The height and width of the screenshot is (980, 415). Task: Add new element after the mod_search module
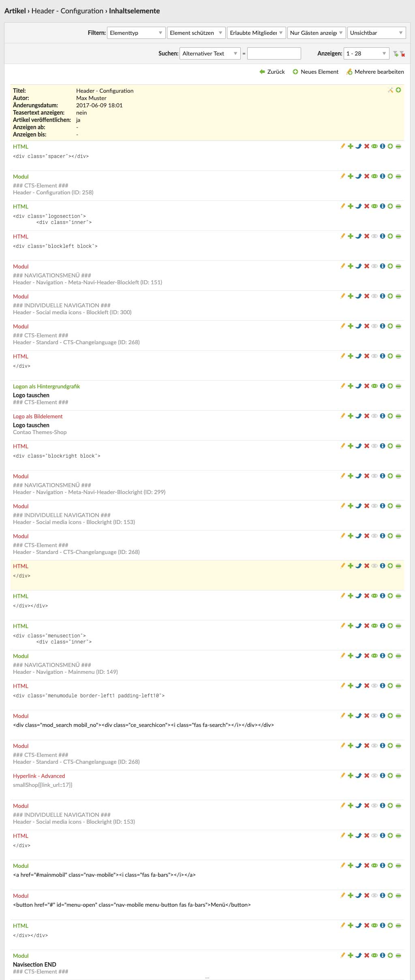pyautogui.click(x=390, y=716)
